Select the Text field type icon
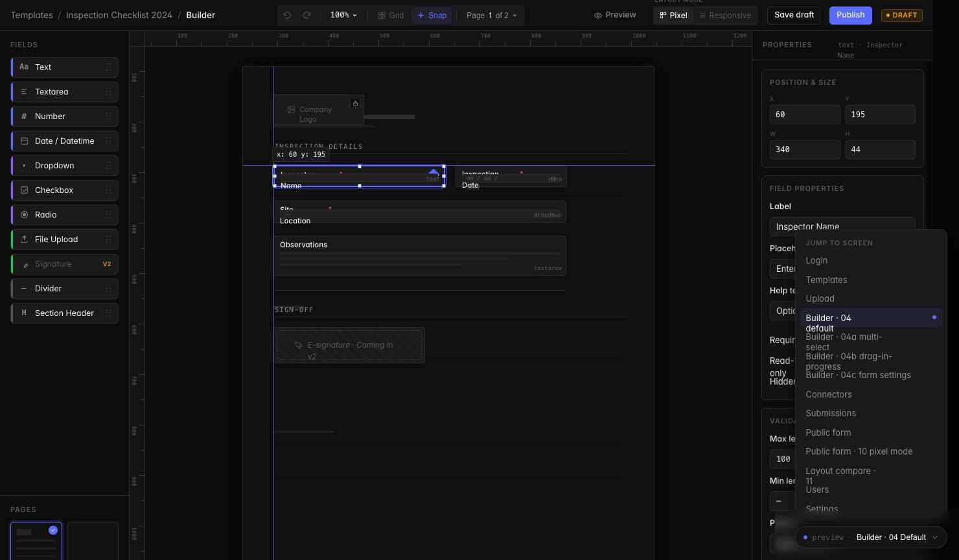This screenshot has width=959, height=560. click(x=24, y=67)
